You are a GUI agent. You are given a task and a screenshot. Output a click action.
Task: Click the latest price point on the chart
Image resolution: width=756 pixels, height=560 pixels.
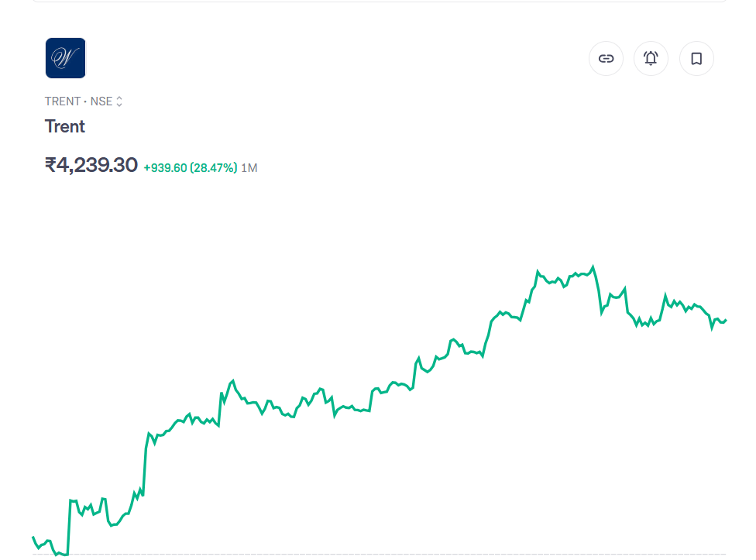click(725, 319)
